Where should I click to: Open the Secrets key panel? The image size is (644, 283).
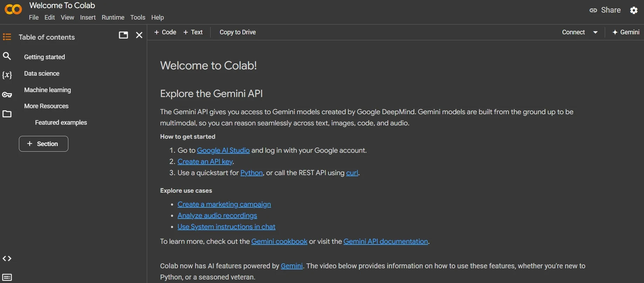tap(7, 95)
